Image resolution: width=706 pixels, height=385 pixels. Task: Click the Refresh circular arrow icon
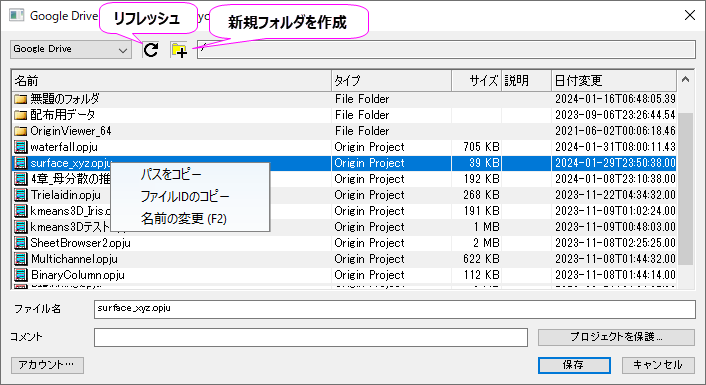tap(151, 50)
